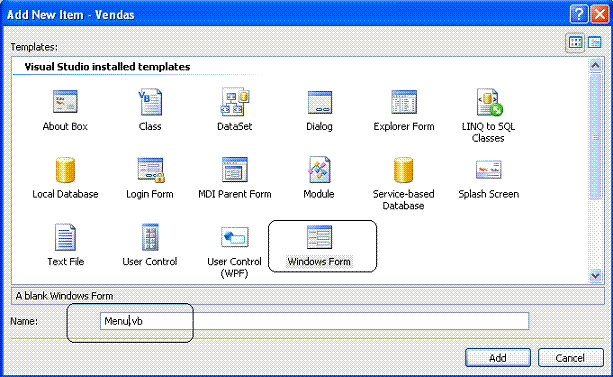Image resolution: width=613 pixels, height=377 pixels.
Task: Click the Cancel button
Action: (570, 358)
